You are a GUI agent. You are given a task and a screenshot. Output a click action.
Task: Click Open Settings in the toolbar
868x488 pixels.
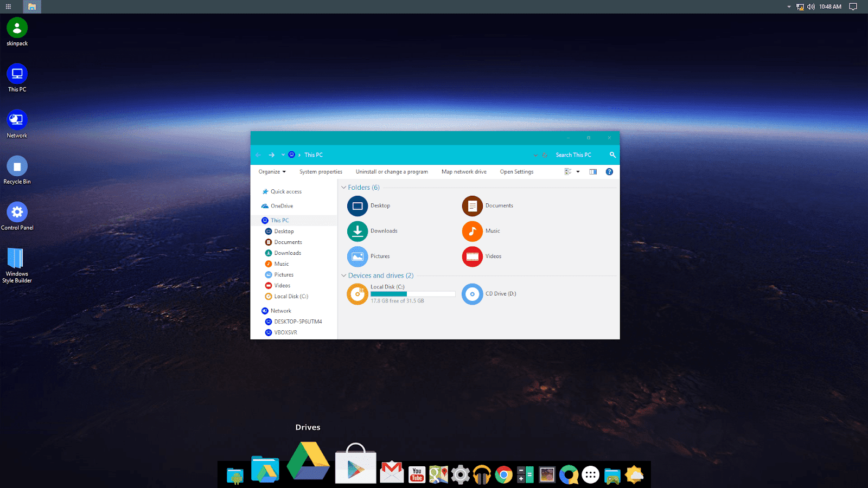point(516,171)
